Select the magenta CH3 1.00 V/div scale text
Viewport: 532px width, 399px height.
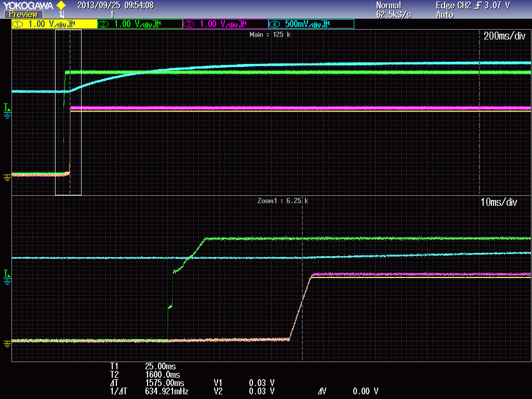click(x=219, y=24)
